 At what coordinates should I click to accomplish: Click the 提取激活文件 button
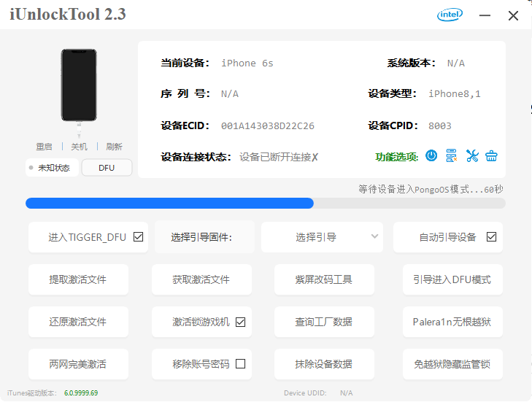pyautogui.click(x=78, y=279)
